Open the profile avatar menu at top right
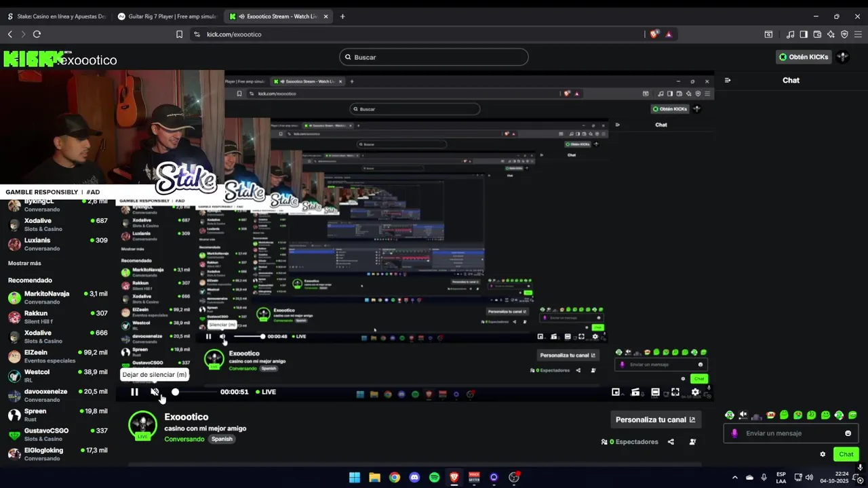The width and height of the screenshot is (868, 488). pos(843,57)
